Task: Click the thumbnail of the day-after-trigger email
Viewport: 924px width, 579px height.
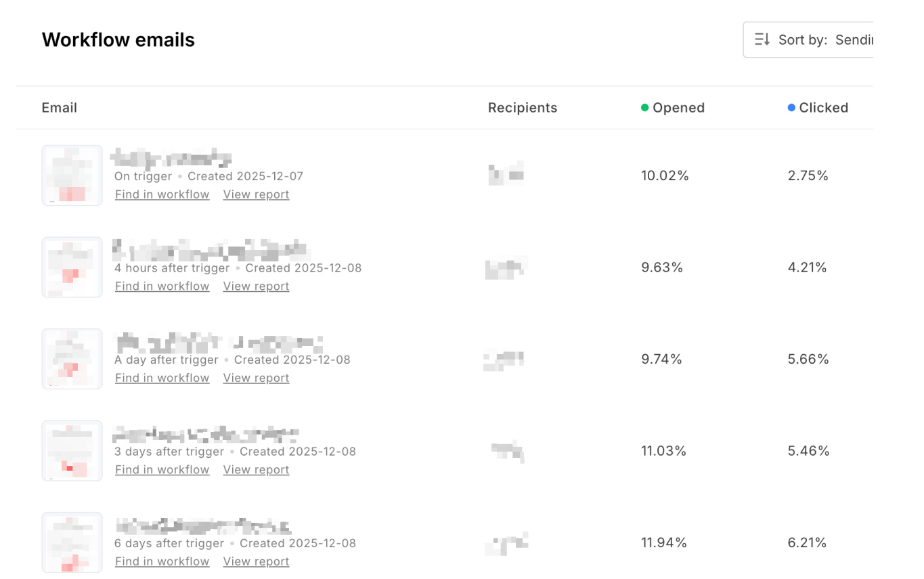Action: point(72,358)
